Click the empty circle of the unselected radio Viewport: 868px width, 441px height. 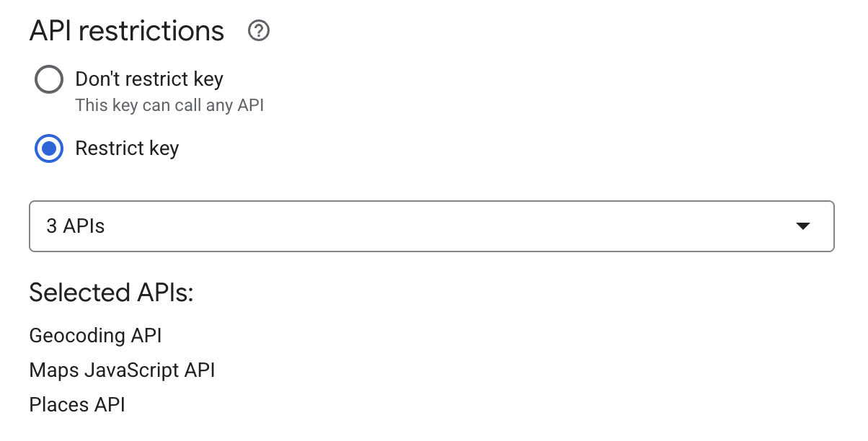(49, 79)
